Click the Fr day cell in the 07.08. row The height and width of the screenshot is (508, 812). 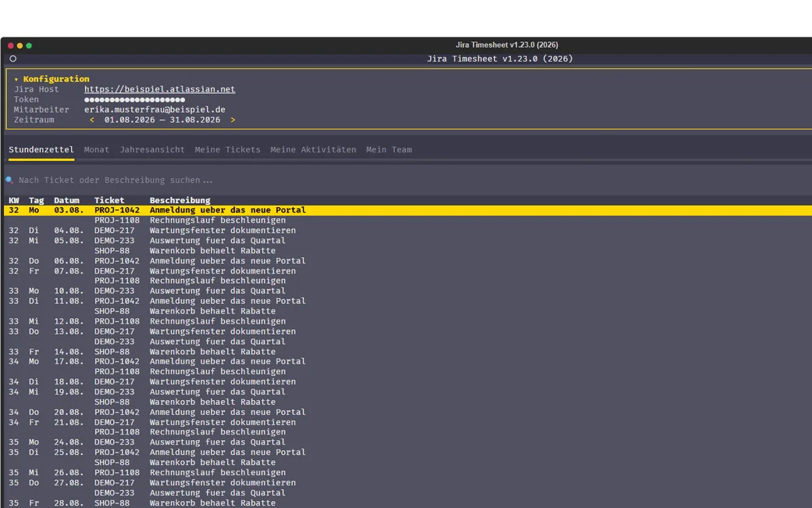34,271
